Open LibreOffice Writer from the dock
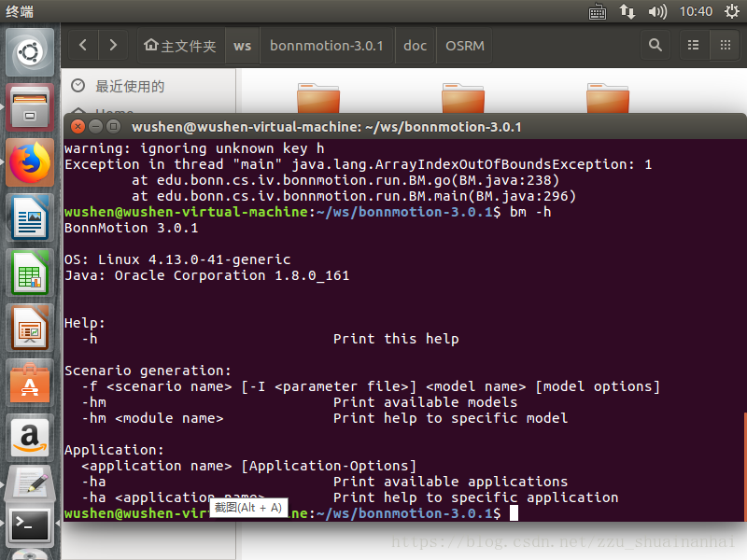 tap(30, 218)
